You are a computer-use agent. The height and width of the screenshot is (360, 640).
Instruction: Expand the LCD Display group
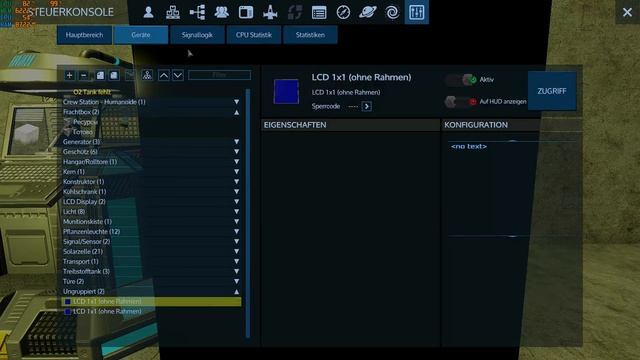click(236, 202)
